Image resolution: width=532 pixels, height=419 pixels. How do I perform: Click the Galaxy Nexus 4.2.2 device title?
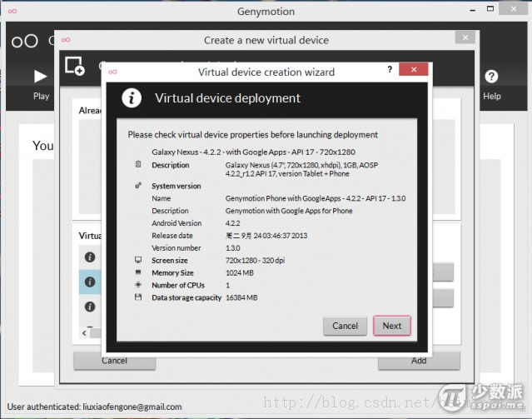pos(253,152)
